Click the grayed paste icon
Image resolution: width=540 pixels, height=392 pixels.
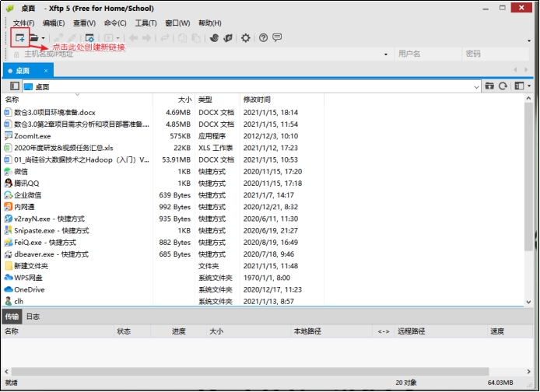[x=196, y=38]
